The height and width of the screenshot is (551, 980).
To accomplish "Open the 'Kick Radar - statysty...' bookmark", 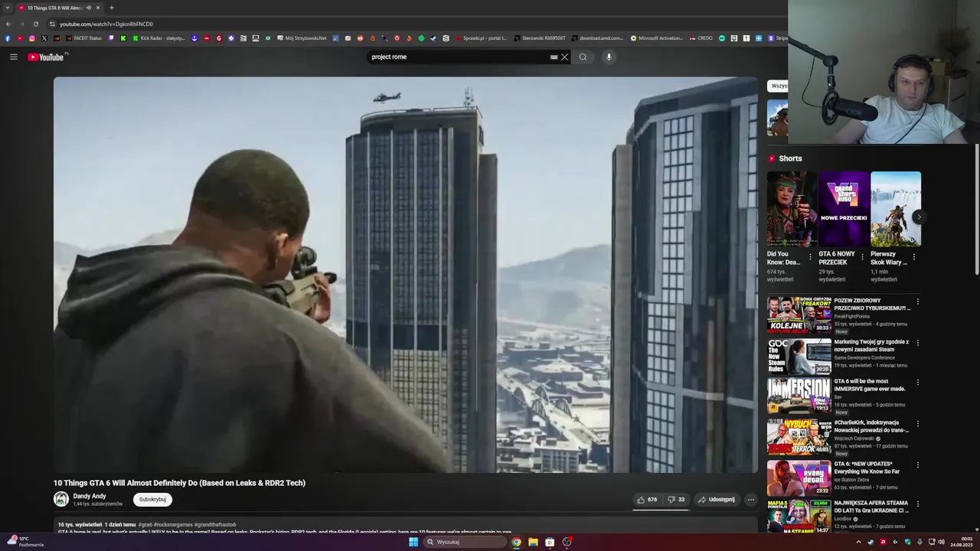I will point(159,38).
